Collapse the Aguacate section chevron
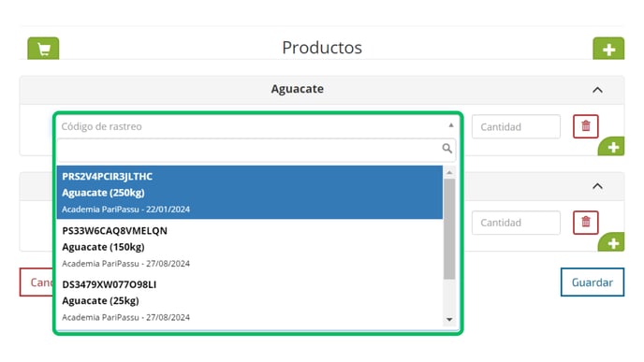 tap(597, 90)
